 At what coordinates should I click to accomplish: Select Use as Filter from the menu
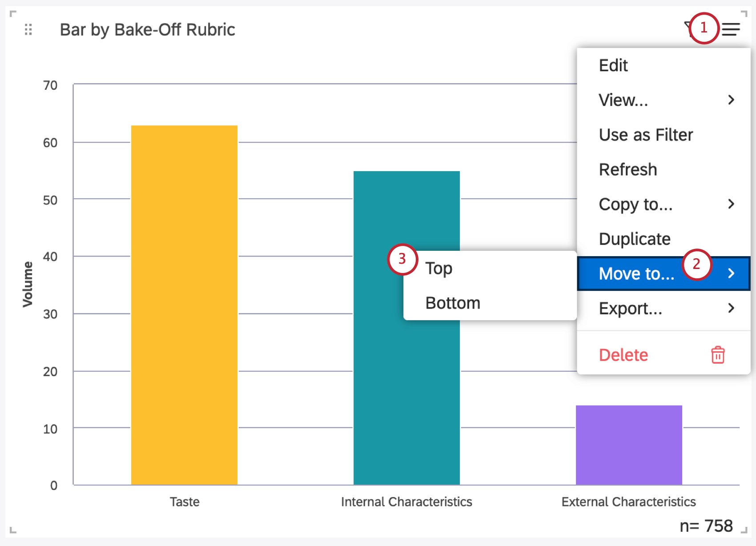coord(646,135)
